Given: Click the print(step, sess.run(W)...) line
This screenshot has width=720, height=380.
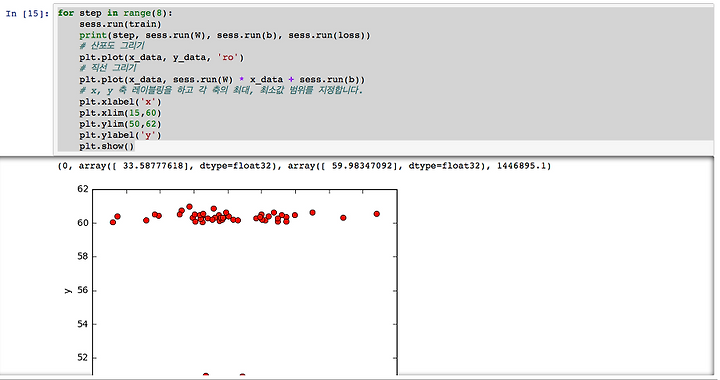Looking at the screenshot, I should click(225, 35).
